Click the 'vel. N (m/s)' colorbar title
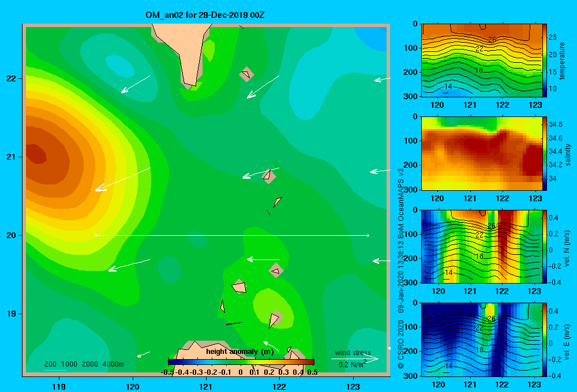This screenshot has width=577, height=392. pyautogui.click(x=567, y=248)
